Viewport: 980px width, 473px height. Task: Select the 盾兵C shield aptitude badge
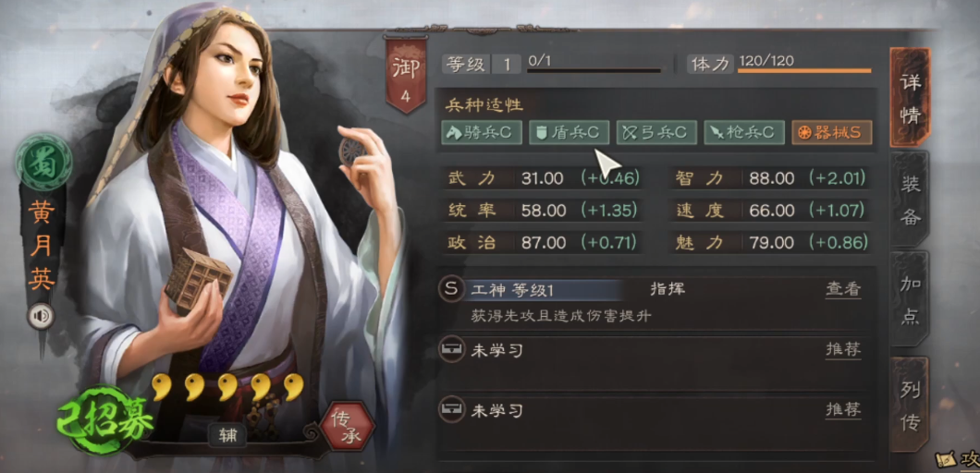point(569,132)
